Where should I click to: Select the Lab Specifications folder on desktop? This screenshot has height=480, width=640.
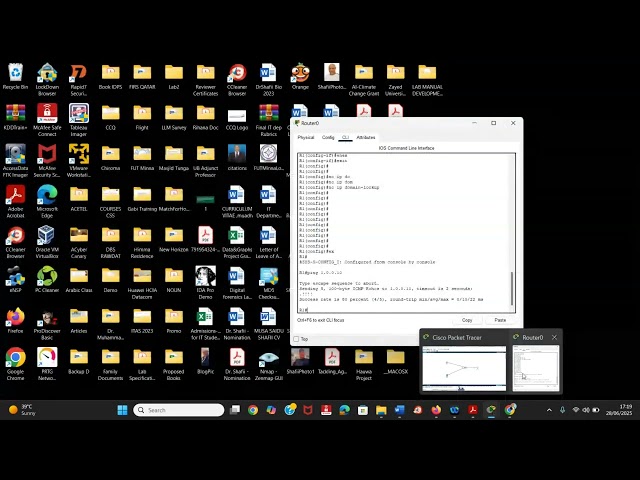point(142,364)
